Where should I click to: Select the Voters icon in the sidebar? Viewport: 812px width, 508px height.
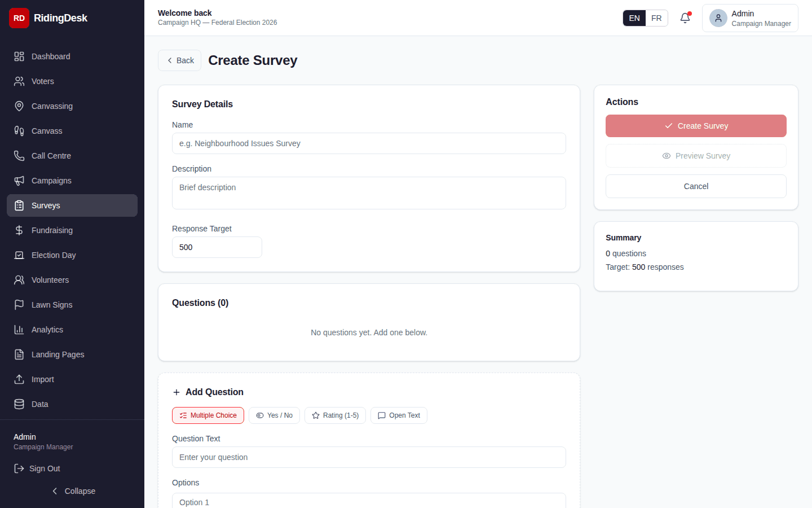(19, 81)
